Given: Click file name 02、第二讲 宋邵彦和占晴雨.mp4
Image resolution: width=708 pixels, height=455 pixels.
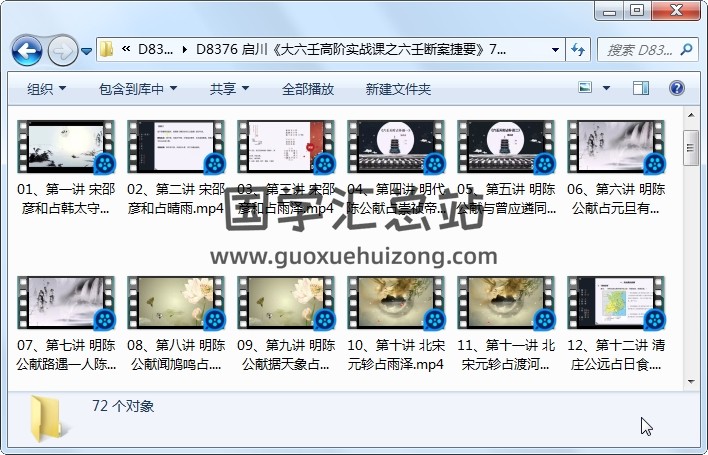Looking at the screenshot, I should 176,199.
